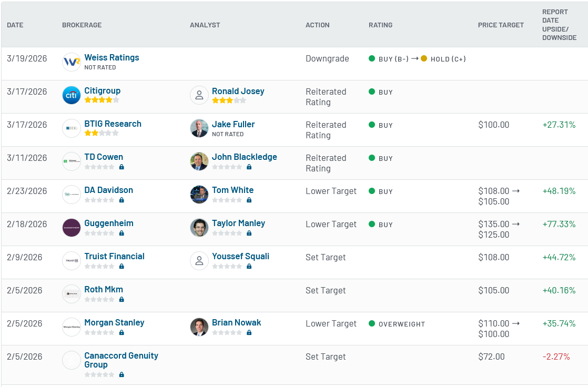Viewport: 588px width, 387px height.
Task: Click the lock icon under Tom White
Action: [249, 200]
